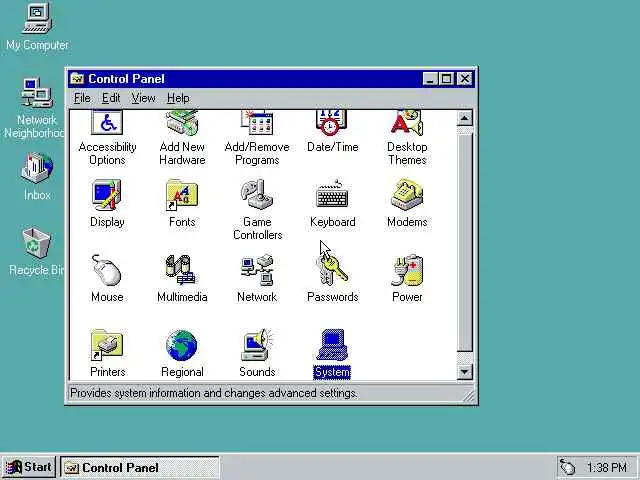
Task: Open the Accessibility Options icon
Action: coord(107,122)
